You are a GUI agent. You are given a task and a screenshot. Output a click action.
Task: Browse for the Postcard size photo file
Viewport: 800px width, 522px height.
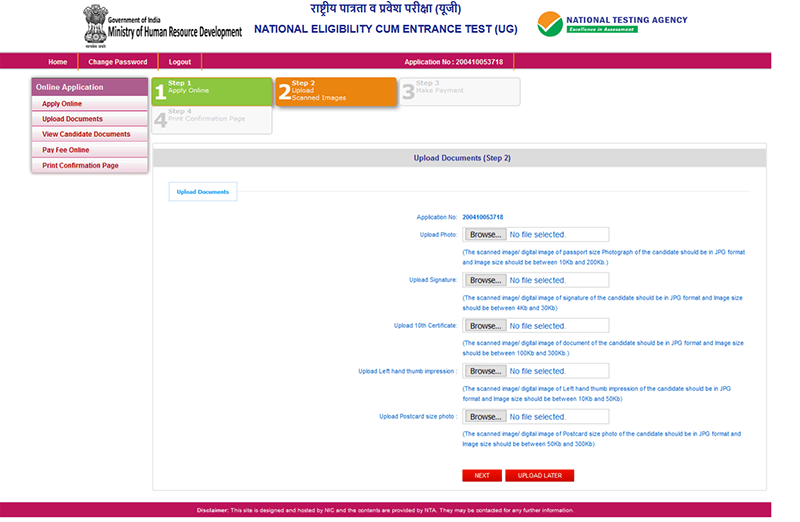(485, 417)
